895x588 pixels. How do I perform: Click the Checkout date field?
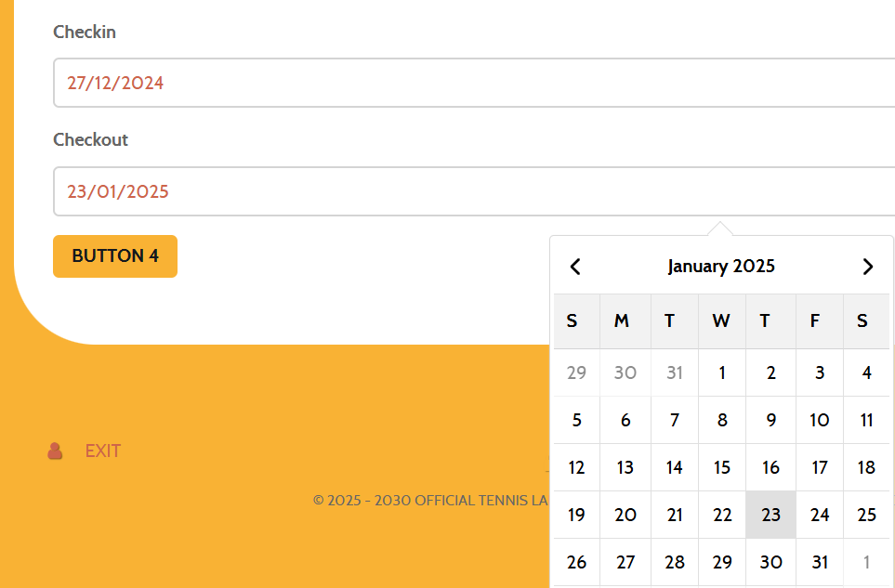point(474,191)
